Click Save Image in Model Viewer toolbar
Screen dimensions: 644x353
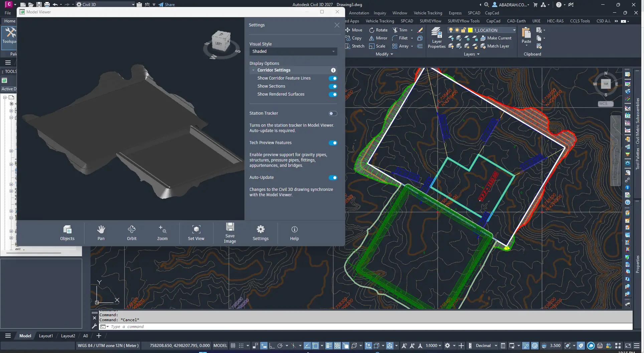pyautogui.click(x=230, y=233)
